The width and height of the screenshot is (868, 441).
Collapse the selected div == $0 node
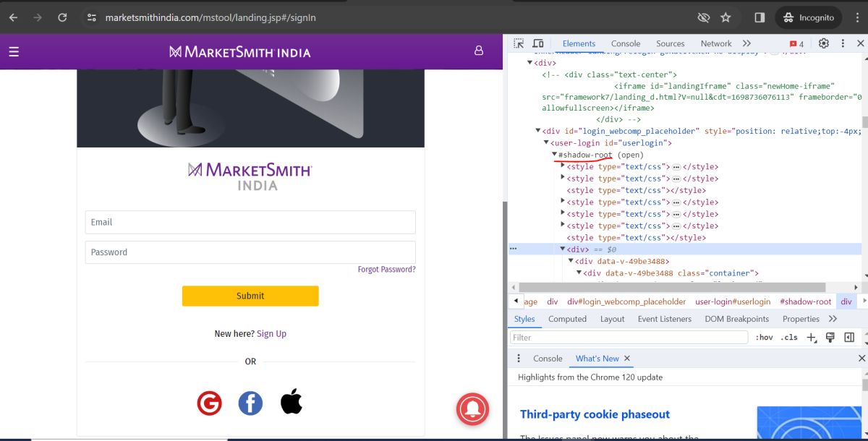coord(563,249)
